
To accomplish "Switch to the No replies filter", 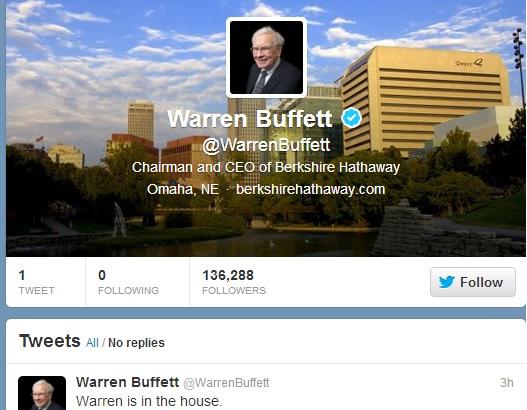I will point(136,343).
